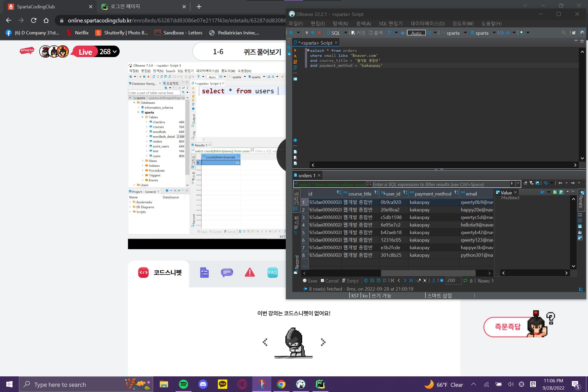The image size is (588, 392).
Task: Click the 퀴즈 풀어보기 button
Action: (x=262, y=52)
